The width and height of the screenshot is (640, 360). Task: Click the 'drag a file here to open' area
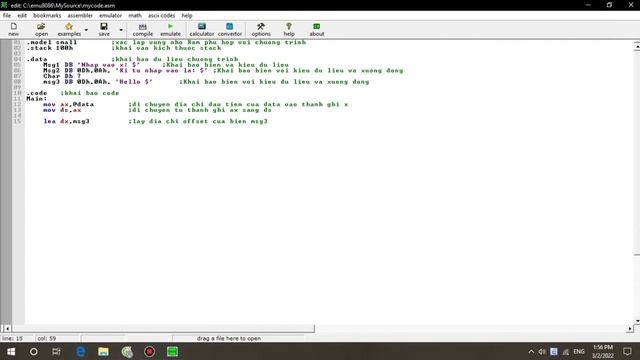pos(229,338)
